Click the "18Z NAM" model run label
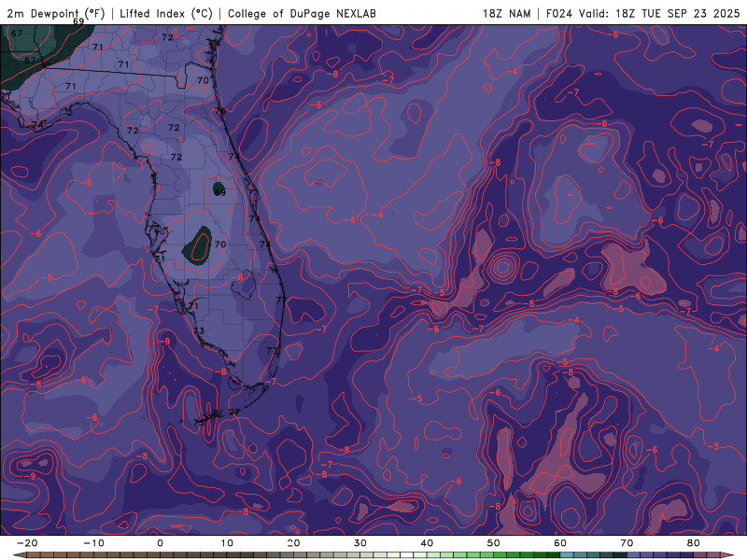Viewport: 747px width, 560px height. 506,14
